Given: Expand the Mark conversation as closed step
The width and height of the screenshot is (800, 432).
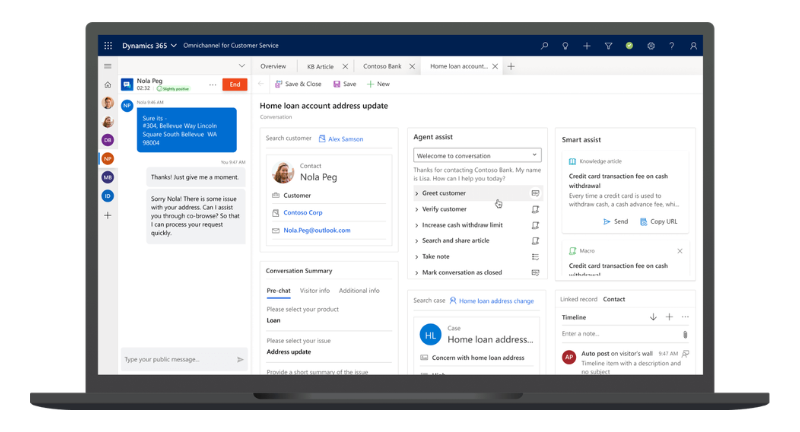Looking at the screenshot, I should (417, 272).
